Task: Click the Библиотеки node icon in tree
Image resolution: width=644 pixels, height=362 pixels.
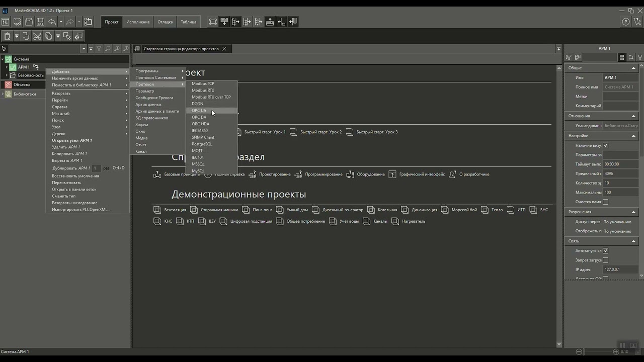Action: pyautogui.click(x=8, y=94)
